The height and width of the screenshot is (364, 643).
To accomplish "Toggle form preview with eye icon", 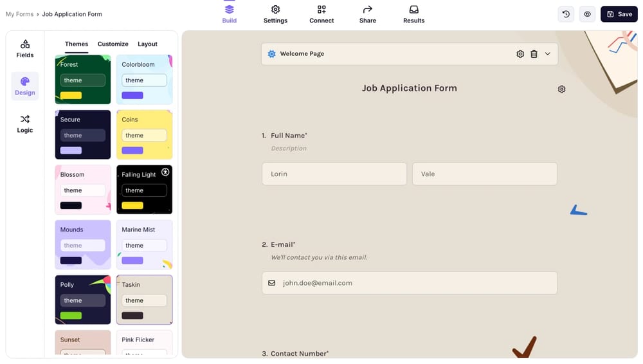I will (x=587, y=14).
